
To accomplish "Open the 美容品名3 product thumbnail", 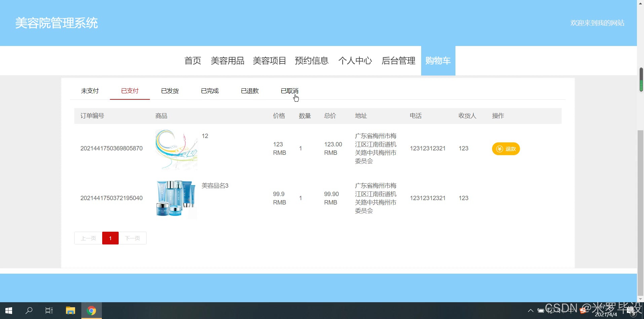I will (176, 199).
